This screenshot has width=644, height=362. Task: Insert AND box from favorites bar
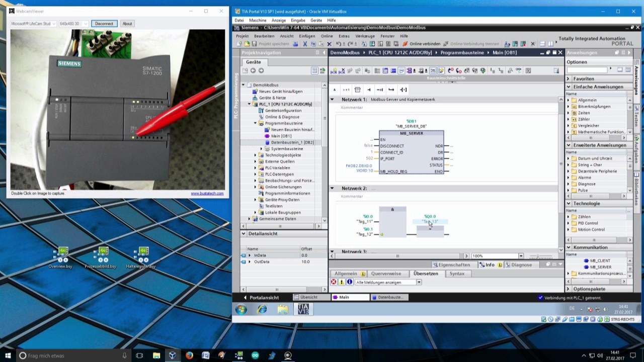pos(335,89)
